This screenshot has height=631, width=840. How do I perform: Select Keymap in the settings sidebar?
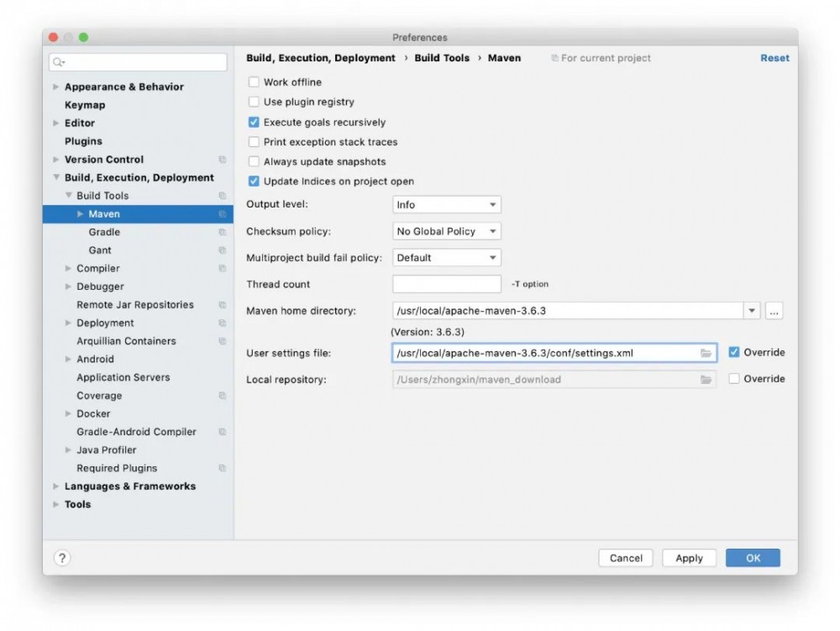(x=85, y=105)
